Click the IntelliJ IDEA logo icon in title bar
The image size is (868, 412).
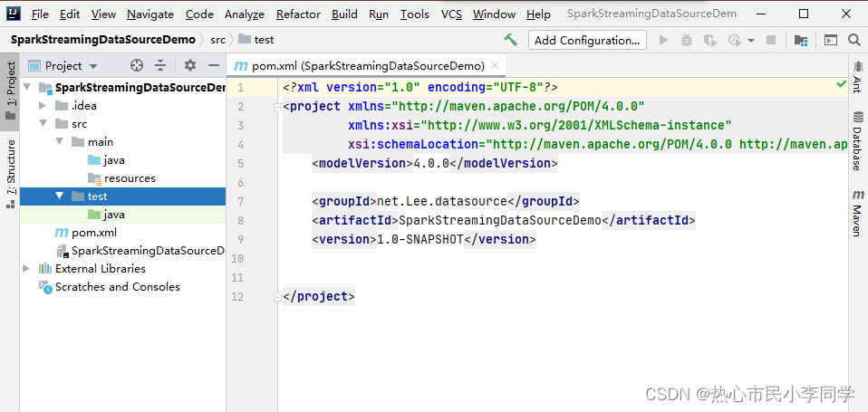[x=14, y=14]
